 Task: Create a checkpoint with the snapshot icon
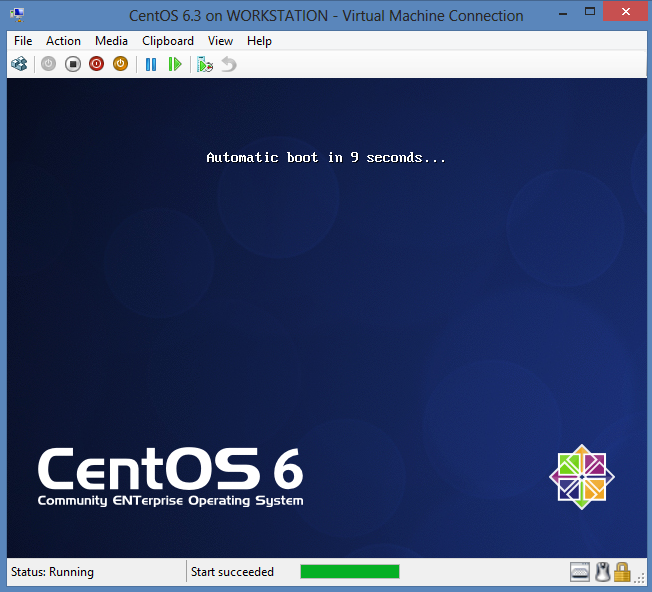pos(205,64)
